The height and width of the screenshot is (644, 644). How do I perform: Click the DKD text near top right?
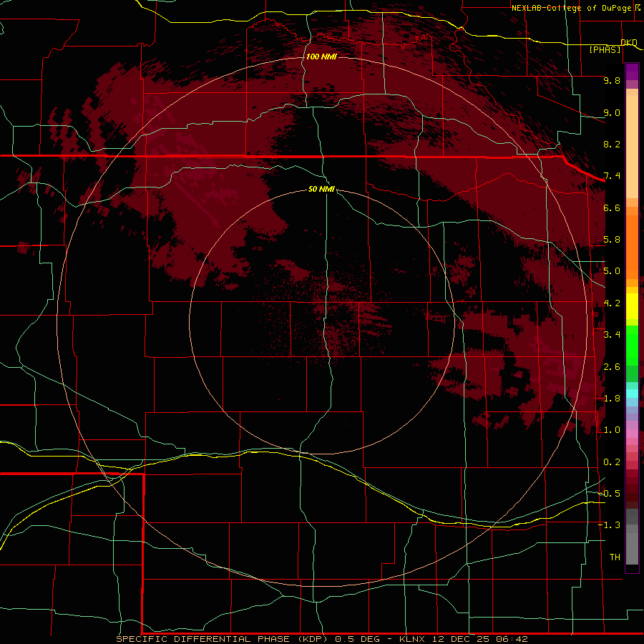629,42
